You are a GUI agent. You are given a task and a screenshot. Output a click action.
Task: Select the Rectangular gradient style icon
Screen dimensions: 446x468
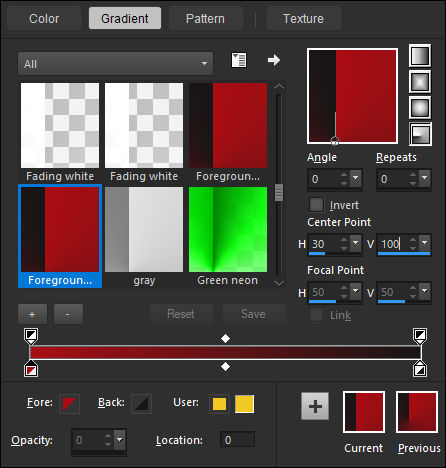[420, 82]
